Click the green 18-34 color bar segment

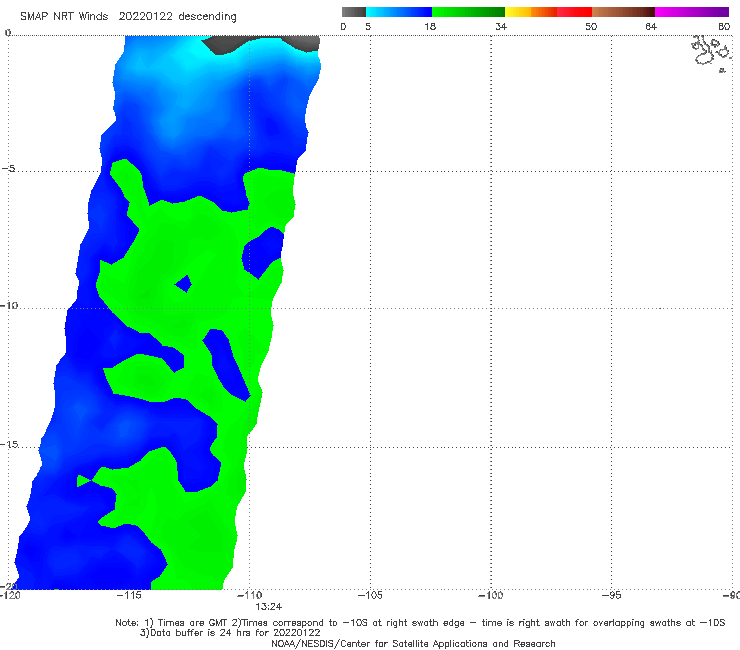(x=468, y=12)
